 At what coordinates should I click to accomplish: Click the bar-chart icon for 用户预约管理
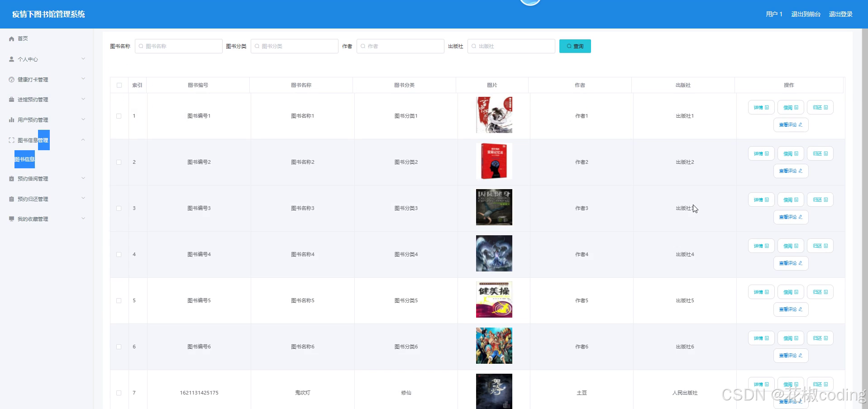point(12,120)
